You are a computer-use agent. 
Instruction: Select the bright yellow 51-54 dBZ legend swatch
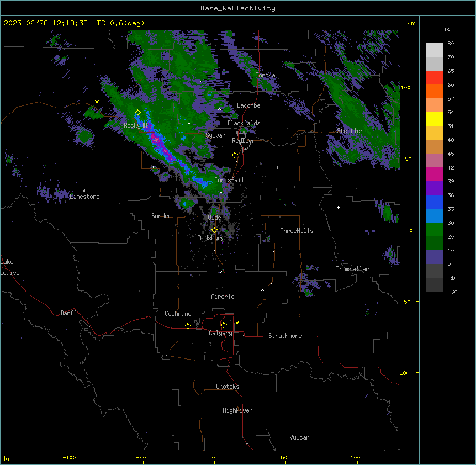pyautogui.click(x=434, y=119)
